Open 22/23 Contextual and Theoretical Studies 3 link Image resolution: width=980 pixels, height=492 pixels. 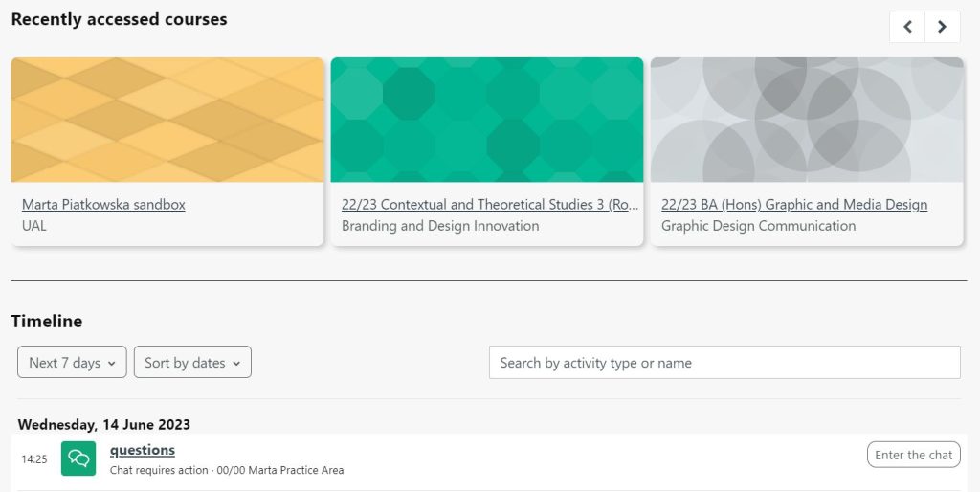point(490,205)
